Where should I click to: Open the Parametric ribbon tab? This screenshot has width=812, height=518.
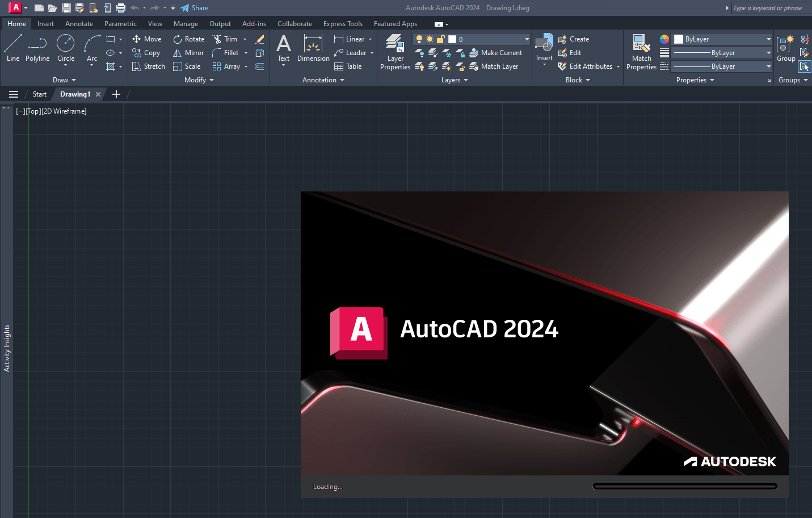pos(120,24)
